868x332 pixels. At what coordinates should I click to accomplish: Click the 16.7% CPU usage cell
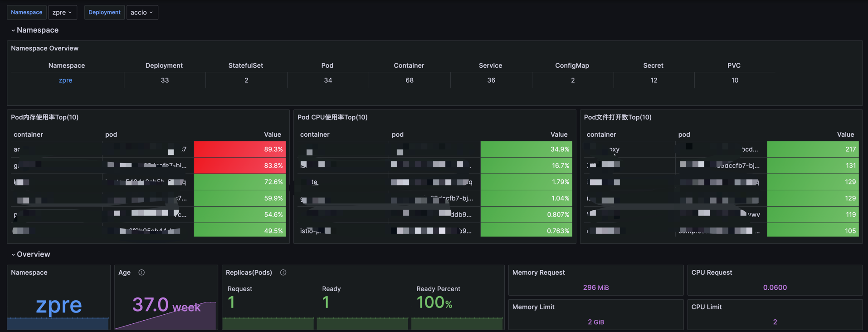click(527, 165)
